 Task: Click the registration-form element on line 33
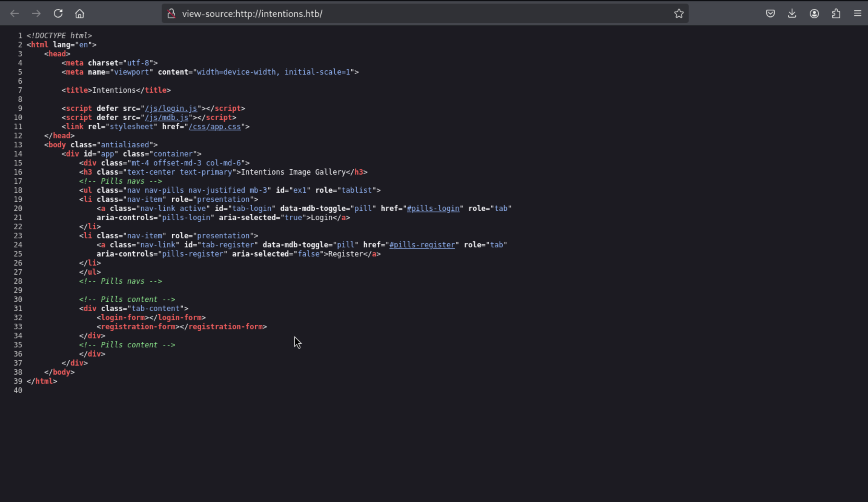click(138, 326)
